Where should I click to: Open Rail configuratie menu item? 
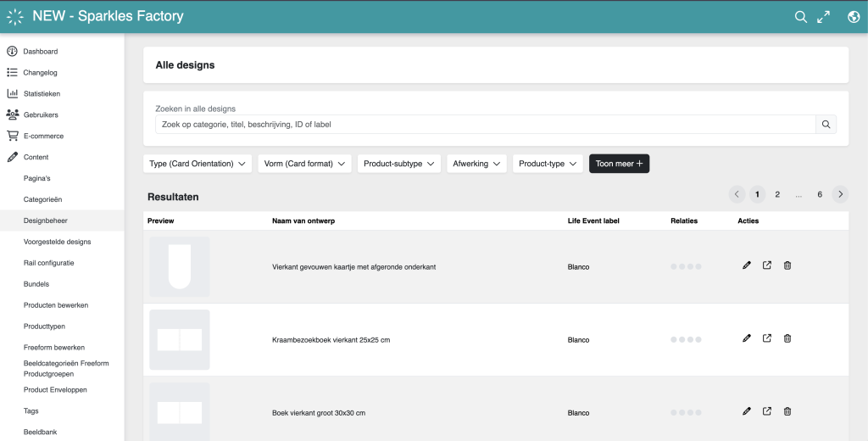(x=48, y=263)
